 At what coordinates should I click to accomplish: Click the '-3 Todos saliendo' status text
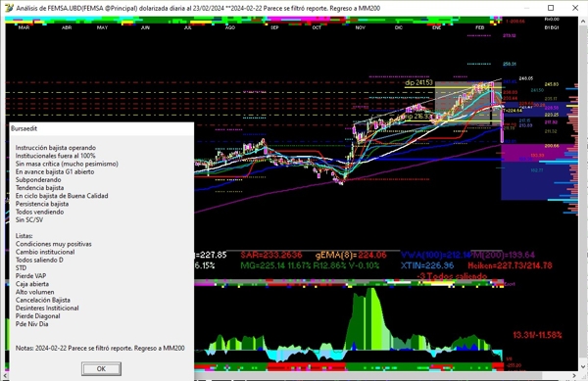tap(452, 276)
